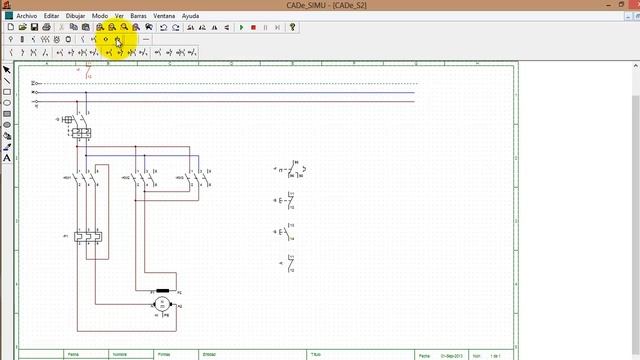
Task: Open the Archivo menu
Action: 27,16
